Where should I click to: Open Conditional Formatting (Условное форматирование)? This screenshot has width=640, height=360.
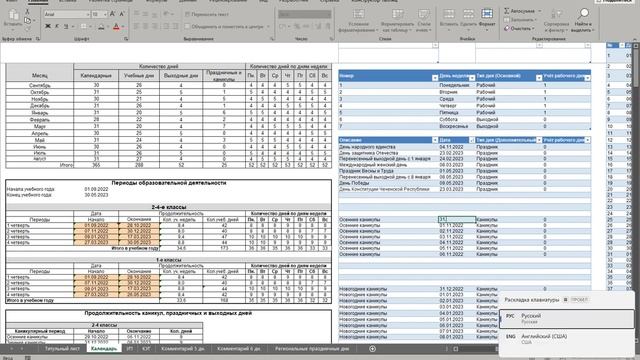pyautogui.click(x=358, y=21)
